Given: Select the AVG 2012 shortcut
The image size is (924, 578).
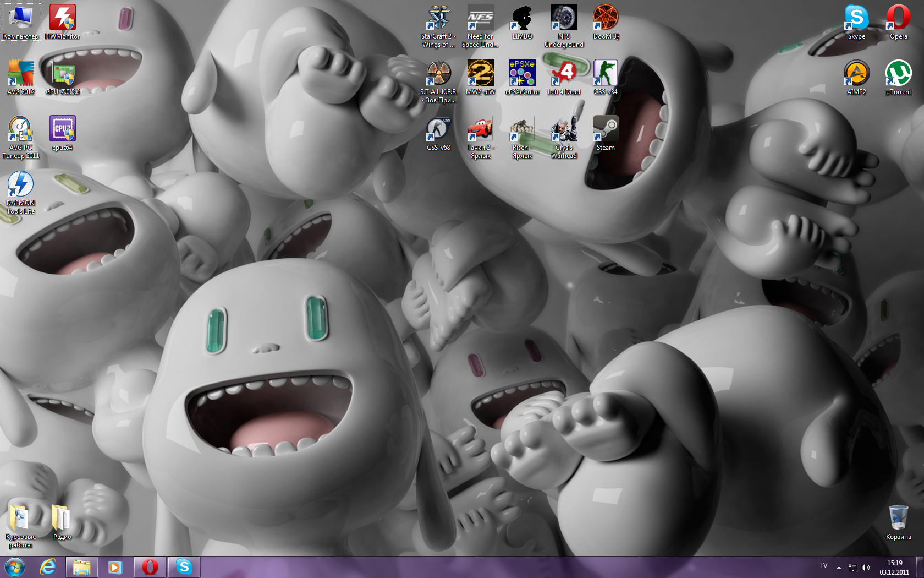Looking at the screenshot, I should coord(21,78).
